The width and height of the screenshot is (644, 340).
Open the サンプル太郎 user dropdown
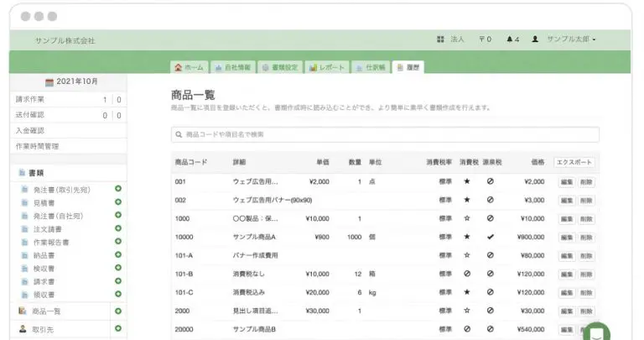[x=571, y=39]
